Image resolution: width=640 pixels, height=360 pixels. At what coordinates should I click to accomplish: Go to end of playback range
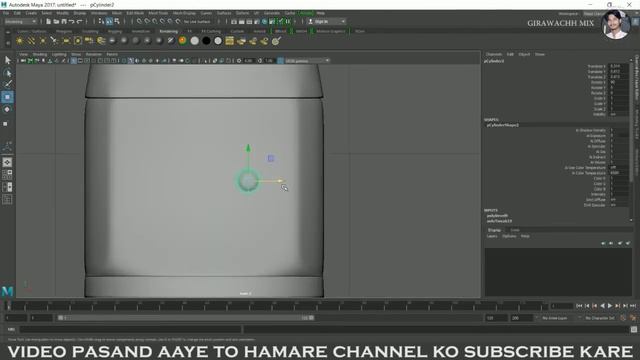633,306
